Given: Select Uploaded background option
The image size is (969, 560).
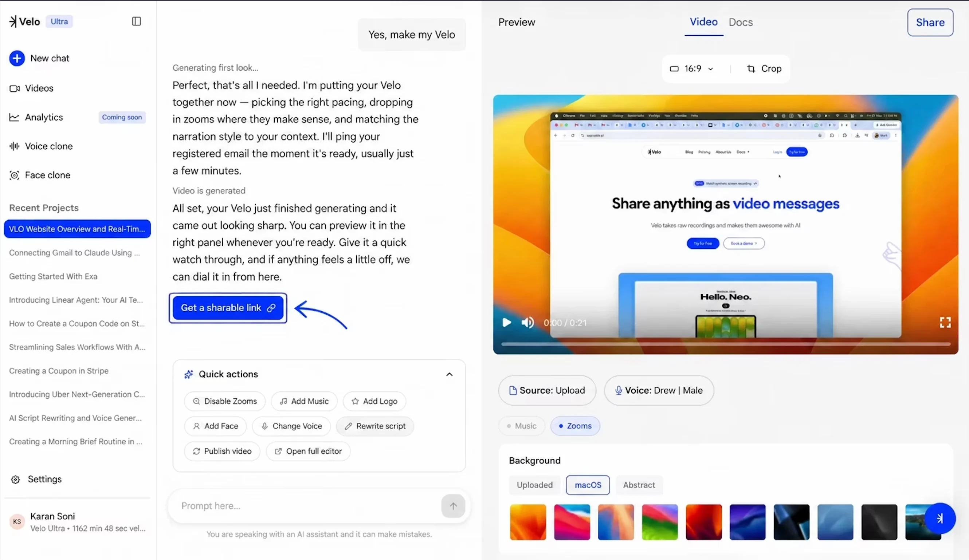Looking at the screenshot, I should pos(534,485).
